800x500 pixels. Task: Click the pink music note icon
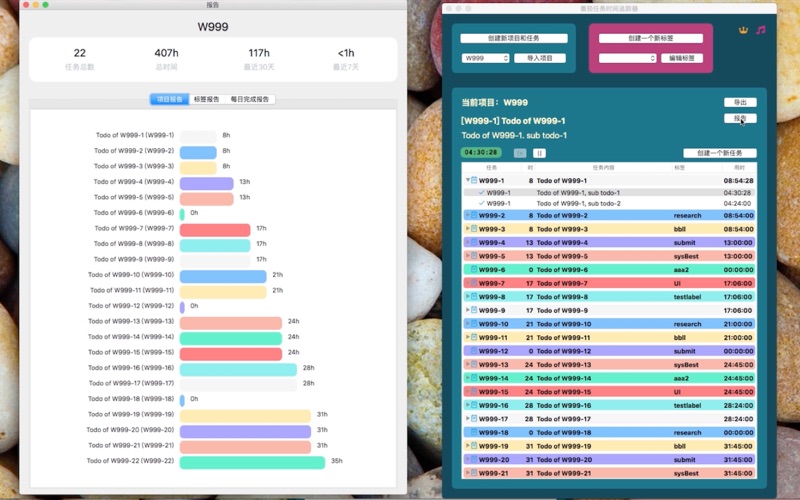coord(761,30)
